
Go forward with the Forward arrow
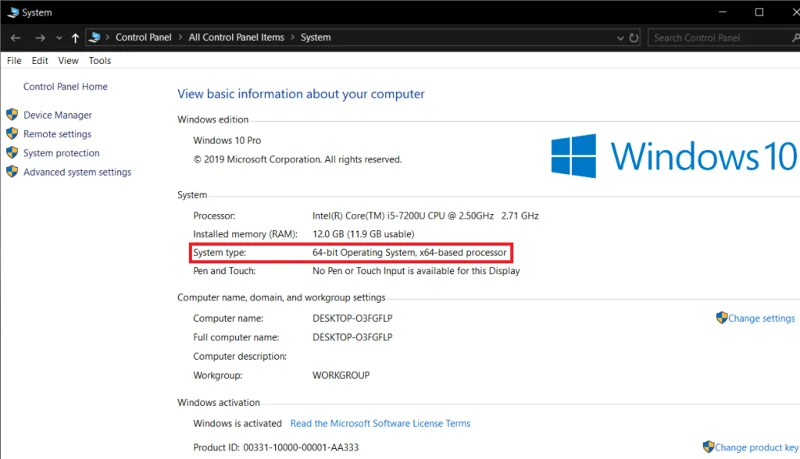pos(40,38)
